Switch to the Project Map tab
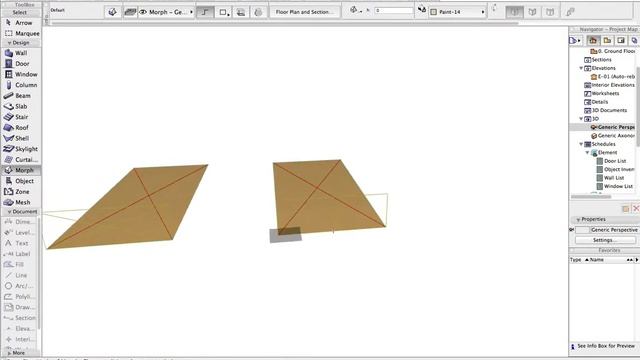This screenshot has width=640, height=360. pos(593,40)
